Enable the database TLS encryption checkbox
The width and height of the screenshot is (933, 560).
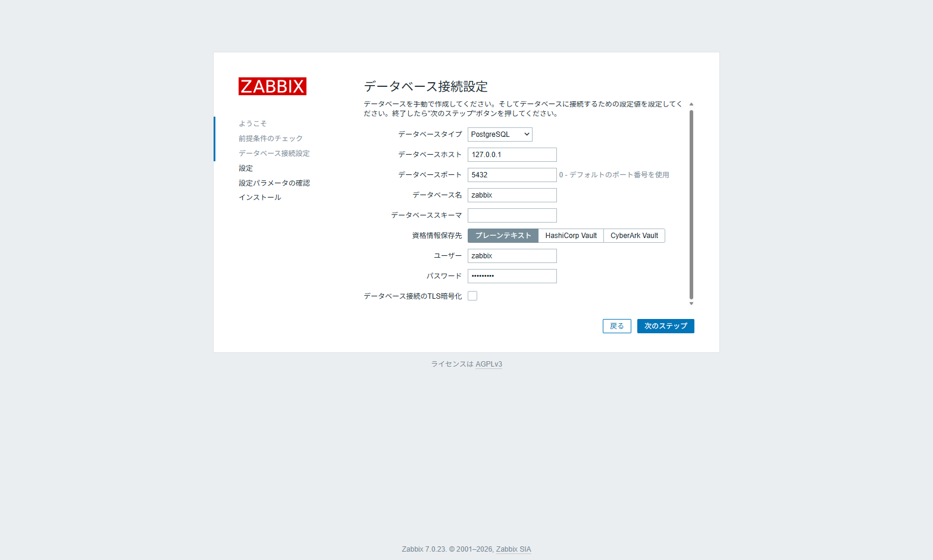pyautogui.click(x=472, y=296)
